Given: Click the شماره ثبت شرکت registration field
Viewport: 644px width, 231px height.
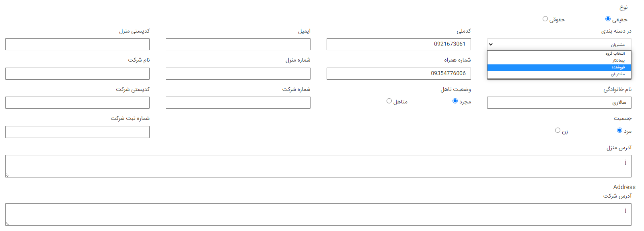Looking at the screenshot, I should coord(77,132).
